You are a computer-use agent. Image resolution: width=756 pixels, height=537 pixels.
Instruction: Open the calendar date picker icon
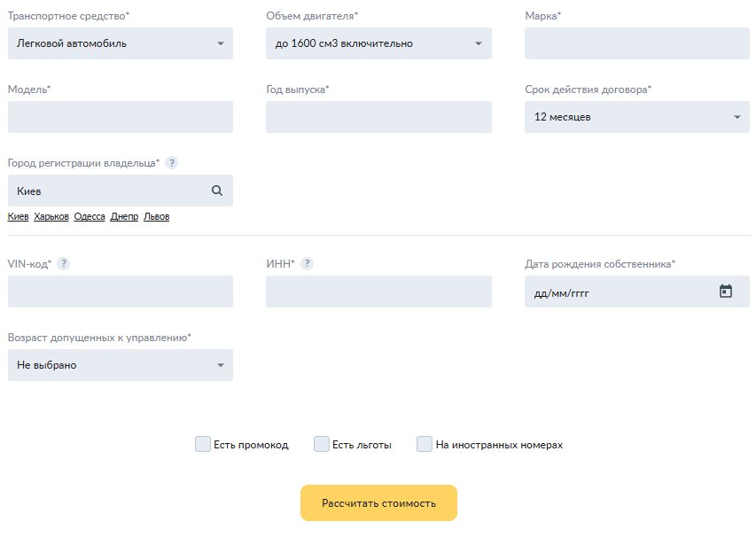[726, 292]
